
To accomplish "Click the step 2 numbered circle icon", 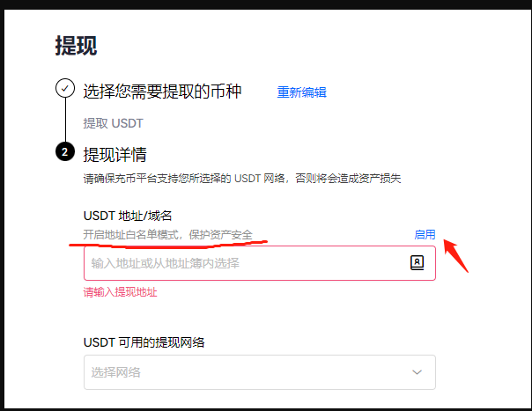I will [65, 151].
